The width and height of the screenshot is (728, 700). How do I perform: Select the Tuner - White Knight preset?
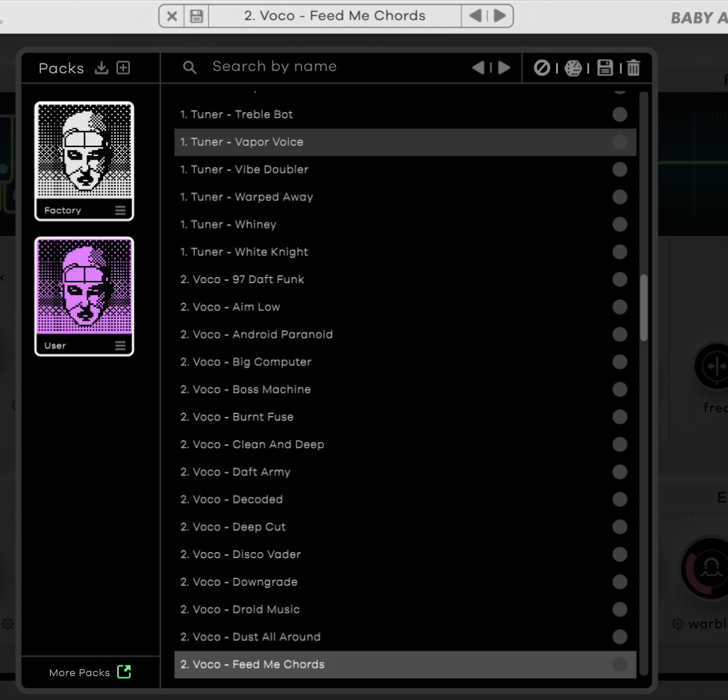coord(244,252)
